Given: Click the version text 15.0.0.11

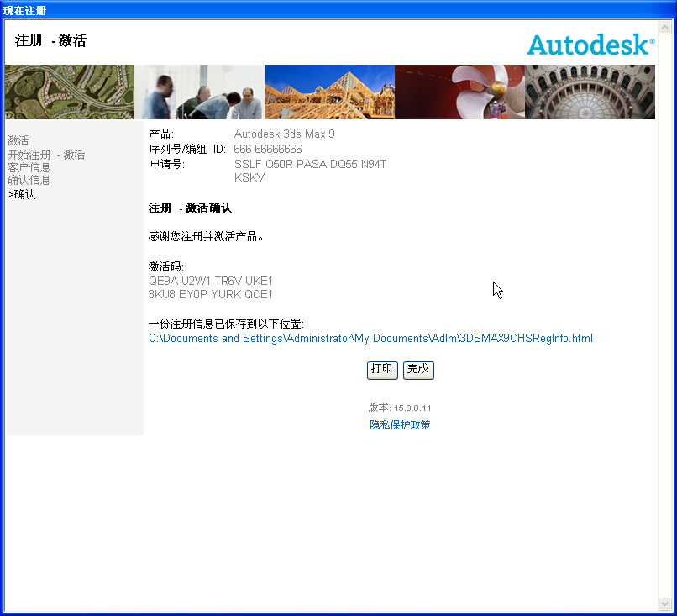Looking at the screenshot, I should pos(412,408).
